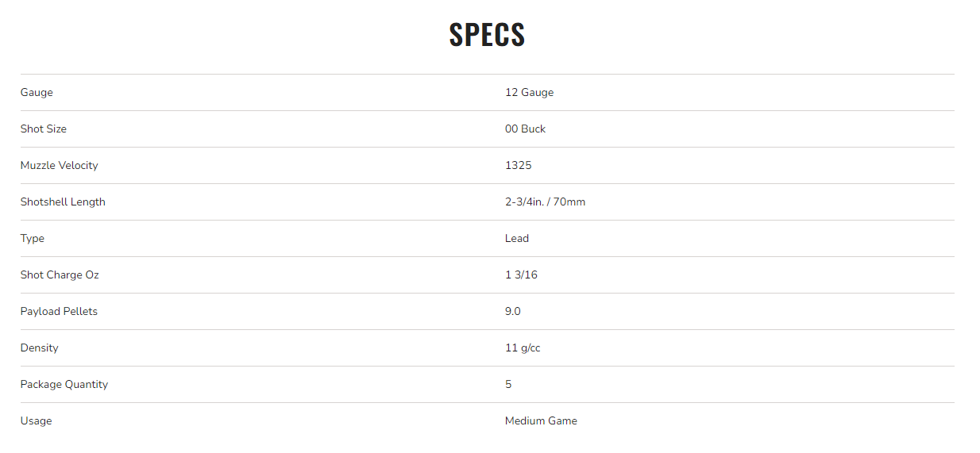Click the Medium Game value
The width and height of the screenshot is (980, 453).
pyautogui.click(x=541, y=420)
